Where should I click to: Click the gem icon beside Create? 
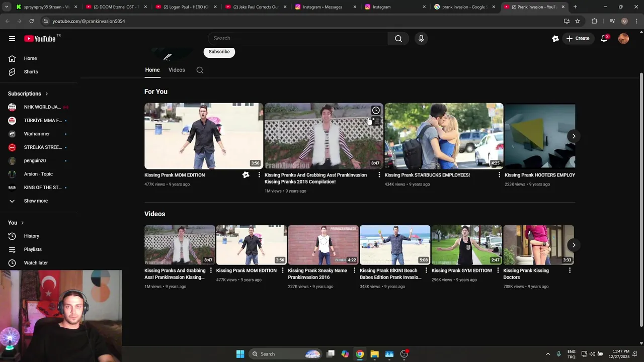(555, 39)
